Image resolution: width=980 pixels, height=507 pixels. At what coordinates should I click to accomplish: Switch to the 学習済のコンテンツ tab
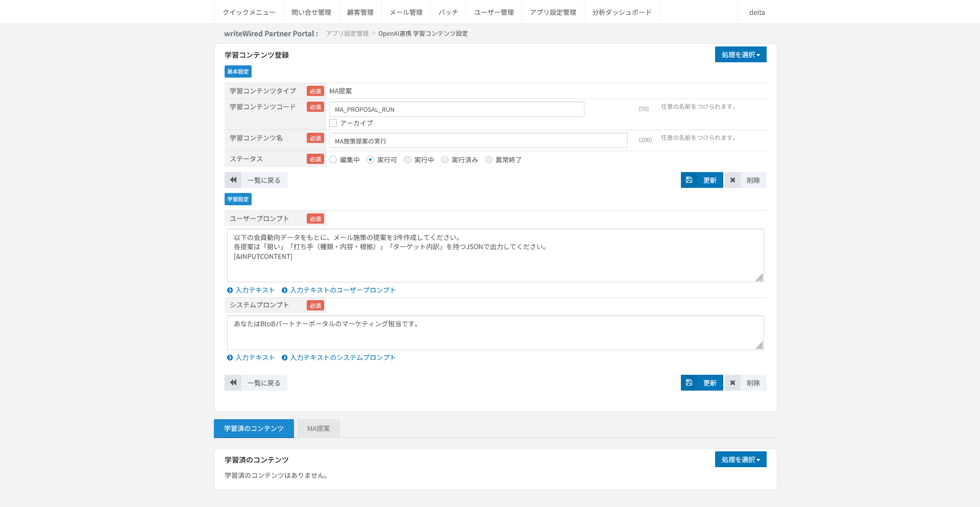(x=254, y=428)
